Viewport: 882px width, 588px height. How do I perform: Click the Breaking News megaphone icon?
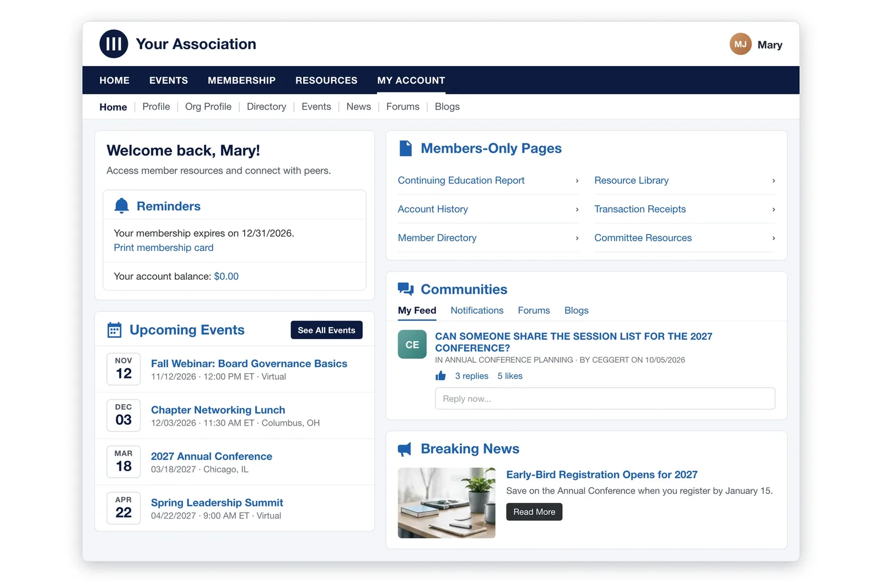(x=405, y=449)
